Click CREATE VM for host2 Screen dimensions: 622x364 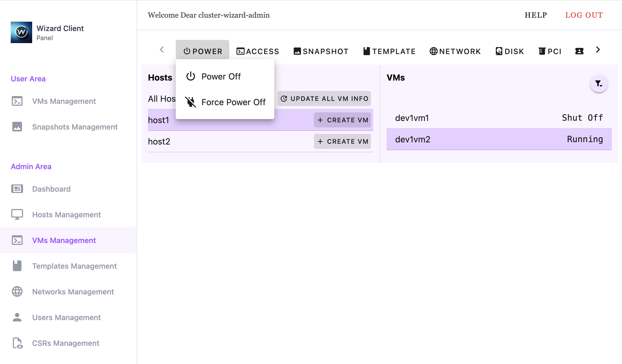coord(342,142)
